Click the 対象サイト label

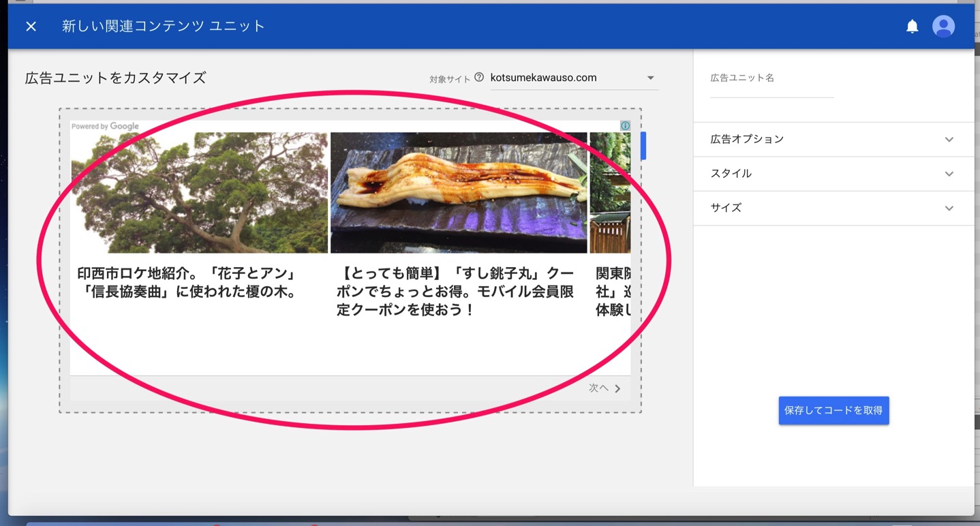coord(450,79)
